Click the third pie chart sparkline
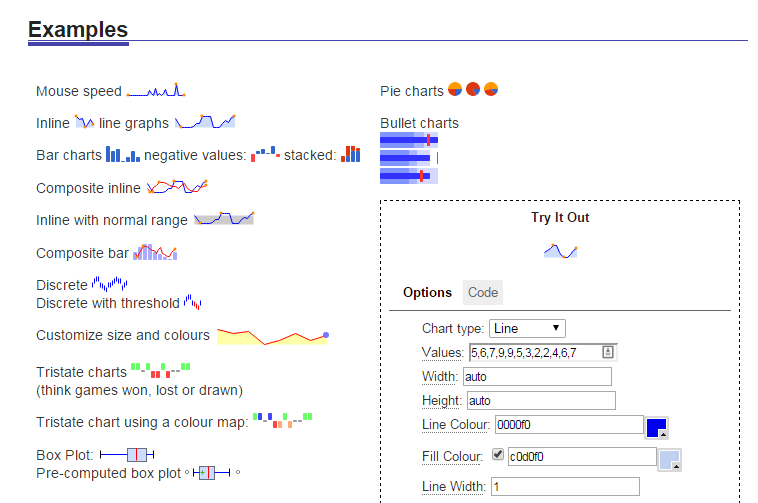This screenshot has width=758, height=503. pos(491,90)
